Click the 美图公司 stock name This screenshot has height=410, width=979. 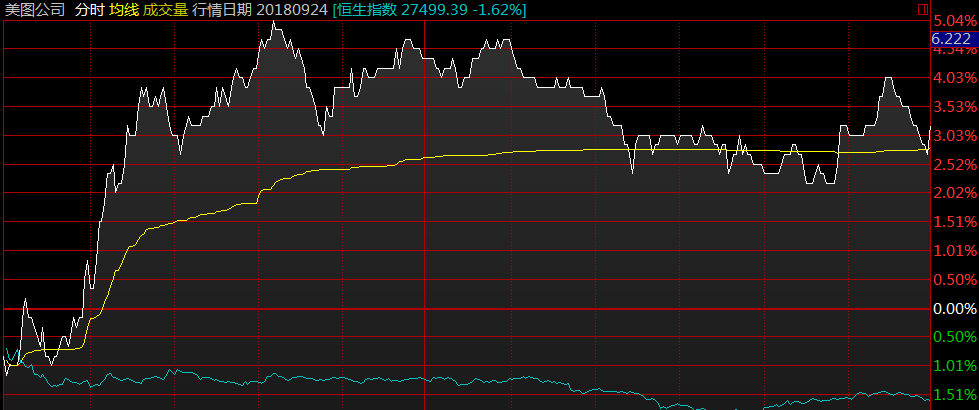pyautogui.click(x=36, y=10)
